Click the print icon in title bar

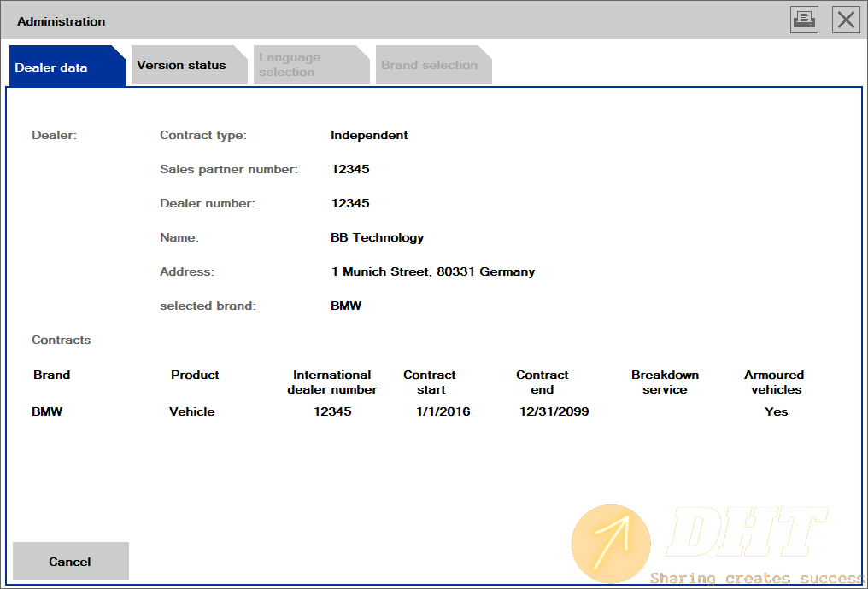[804, 20]
